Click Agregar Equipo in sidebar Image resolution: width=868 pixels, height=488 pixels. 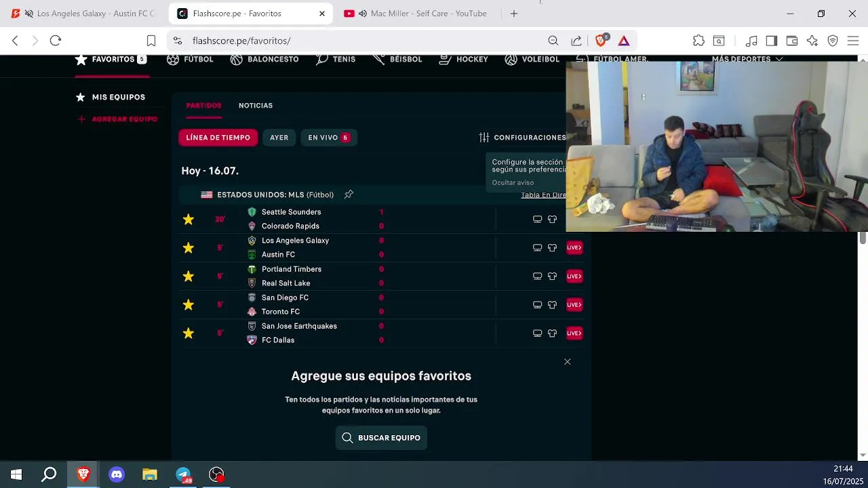click(x=117, y=119)
